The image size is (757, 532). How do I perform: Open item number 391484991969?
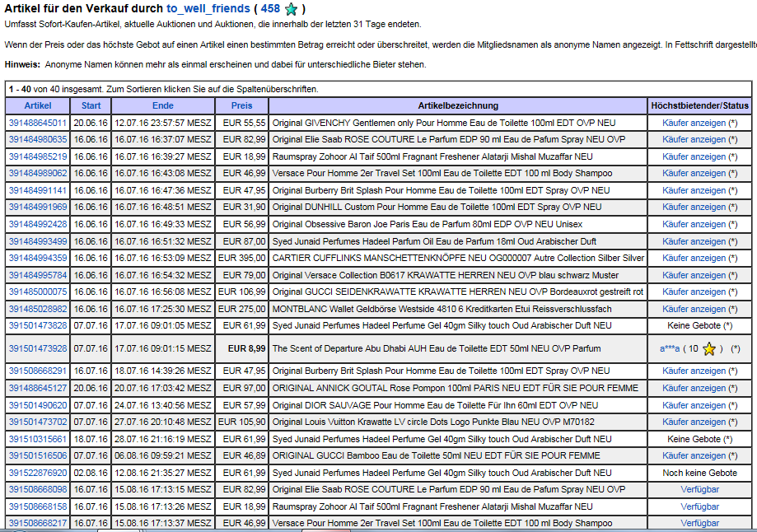point(38,207)
